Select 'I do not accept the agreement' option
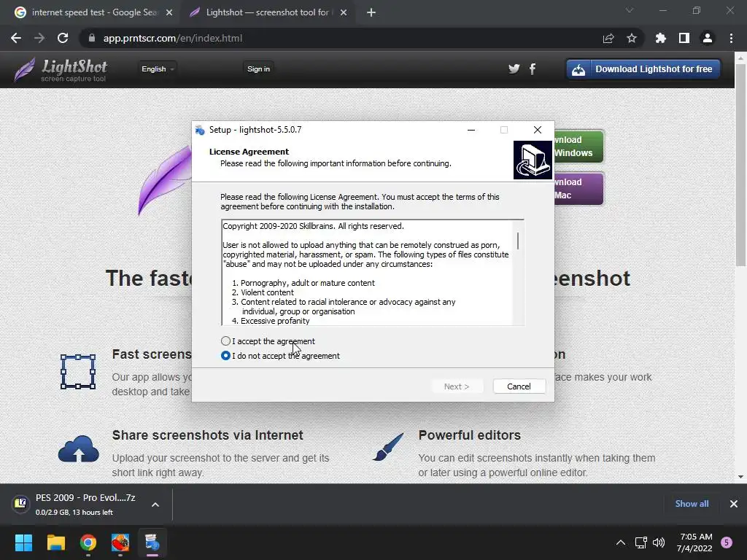The image size is (747, 560). coord(226,356)
